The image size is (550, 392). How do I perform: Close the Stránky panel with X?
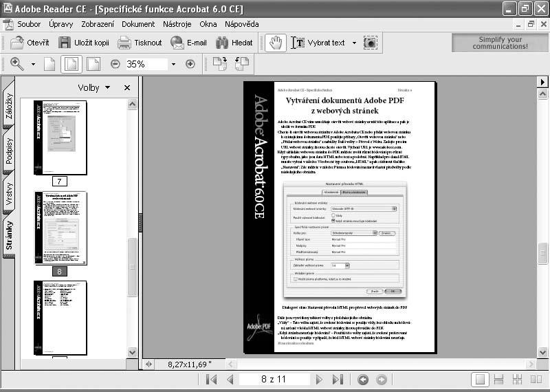click(x=127, y=88)
